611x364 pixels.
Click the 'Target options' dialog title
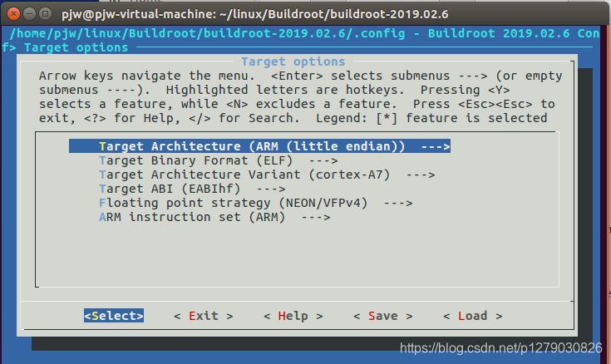pos(293,61)
